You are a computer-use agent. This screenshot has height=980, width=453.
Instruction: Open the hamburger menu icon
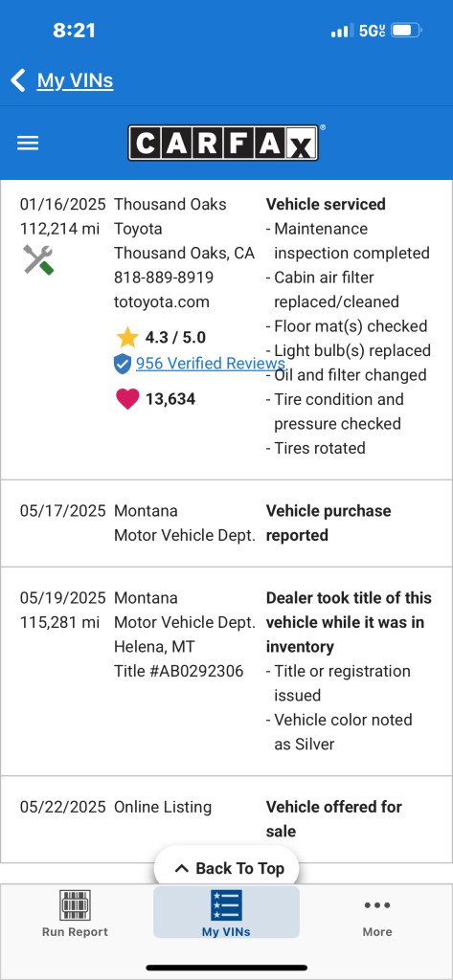point(28,144)
